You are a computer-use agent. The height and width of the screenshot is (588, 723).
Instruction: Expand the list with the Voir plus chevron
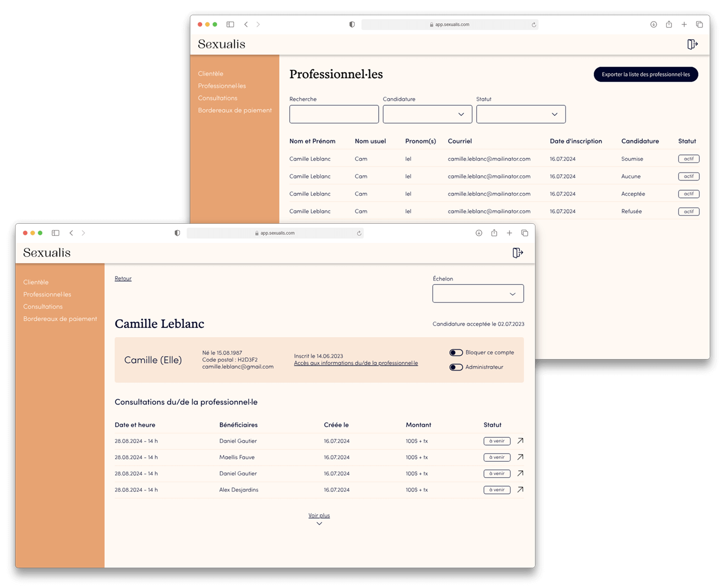click(319, 523)
